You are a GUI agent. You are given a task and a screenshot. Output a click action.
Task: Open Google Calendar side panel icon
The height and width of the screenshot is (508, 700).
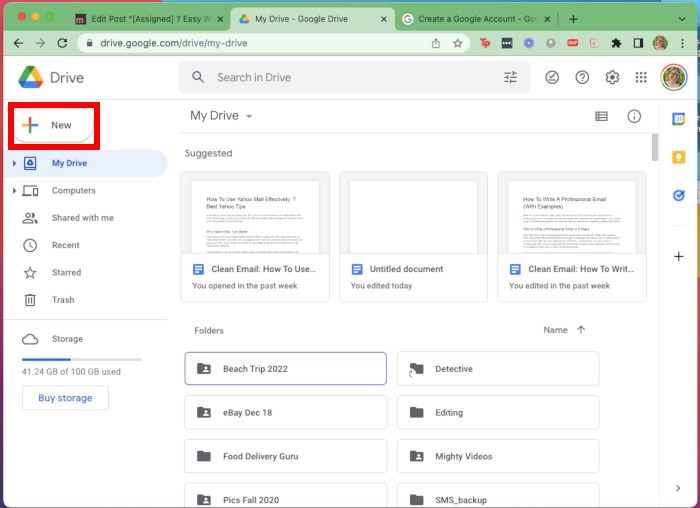click(x=679, y=119)
